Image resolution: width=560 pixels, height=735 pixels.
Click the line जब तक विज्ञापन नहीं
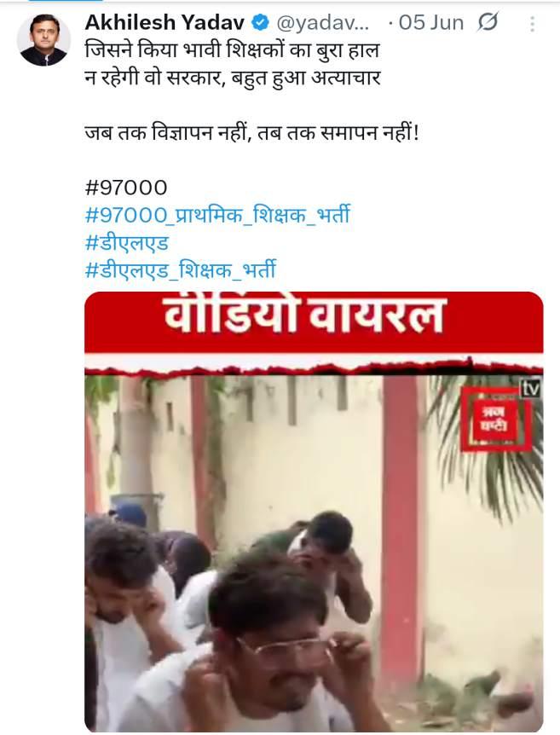[251, 134]
